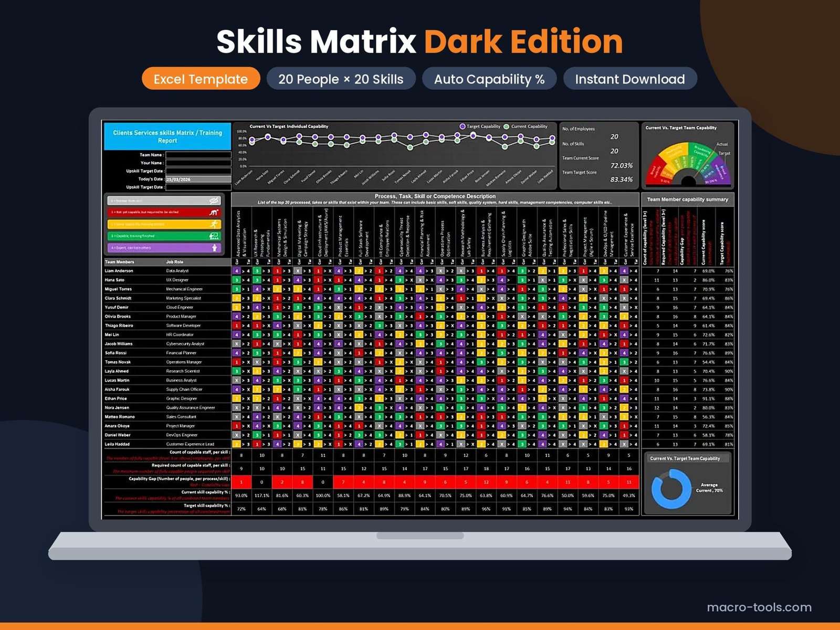Click the Team Name input field

(x=198, y=155)
